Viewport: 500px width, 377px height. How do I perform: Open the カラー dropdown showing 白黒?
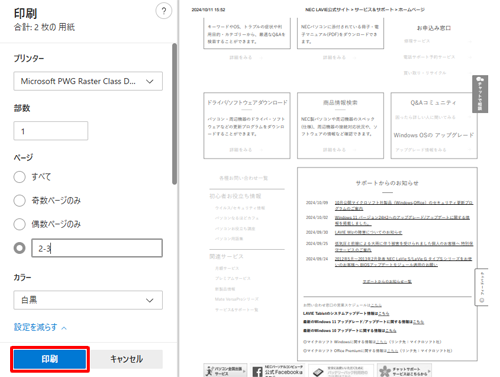[x=88, y=300]
